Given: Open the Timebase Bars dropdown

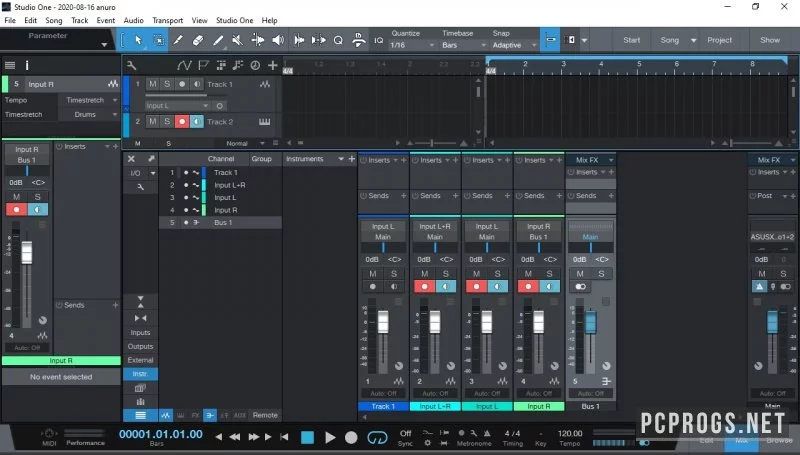Looking at the screenshot, I should tap(463, 45).
